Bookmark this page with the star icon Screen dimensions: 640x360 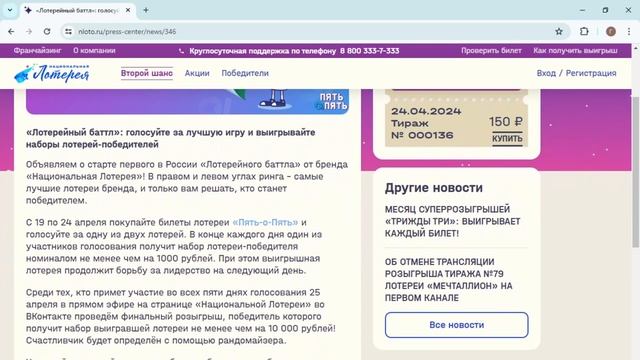coord(559,31)
